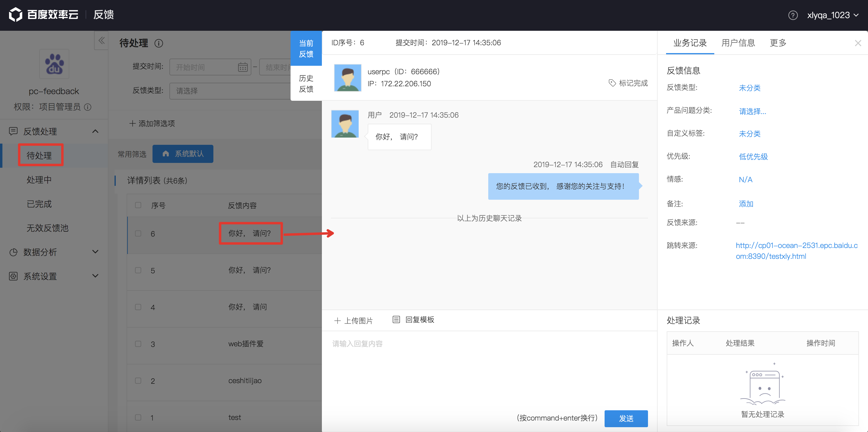The width and height of the screenshot is (868, 432).
Task: Open calendar icon in 开始时间 field
Action: tap(243, 67)
